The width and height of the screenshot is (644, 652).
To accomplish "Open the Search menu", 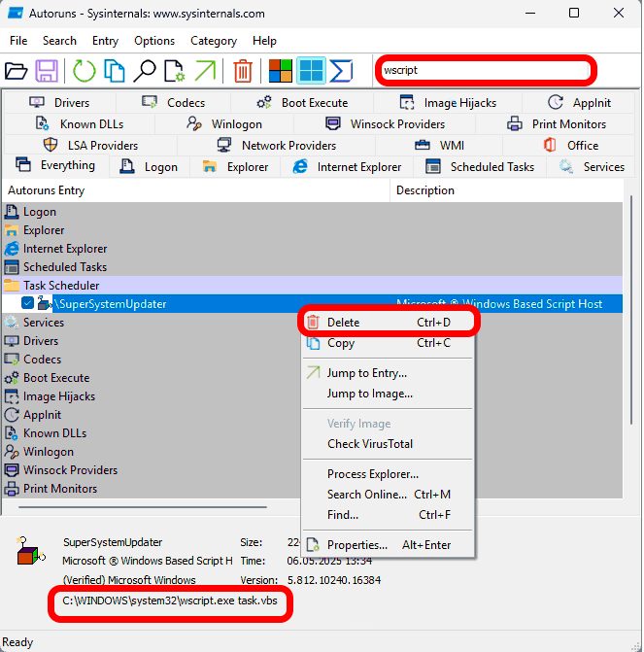I will (59, 41).
